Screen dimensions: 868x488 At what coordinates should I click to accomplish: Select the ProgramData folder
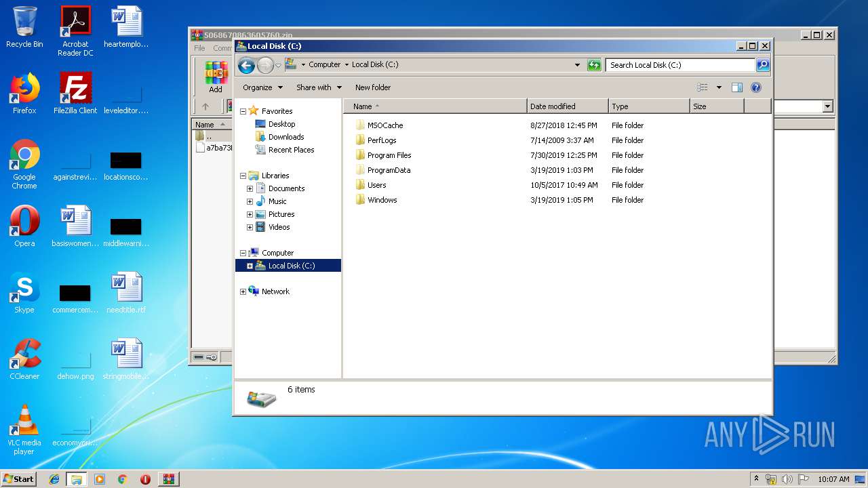[x=389, y=170]
